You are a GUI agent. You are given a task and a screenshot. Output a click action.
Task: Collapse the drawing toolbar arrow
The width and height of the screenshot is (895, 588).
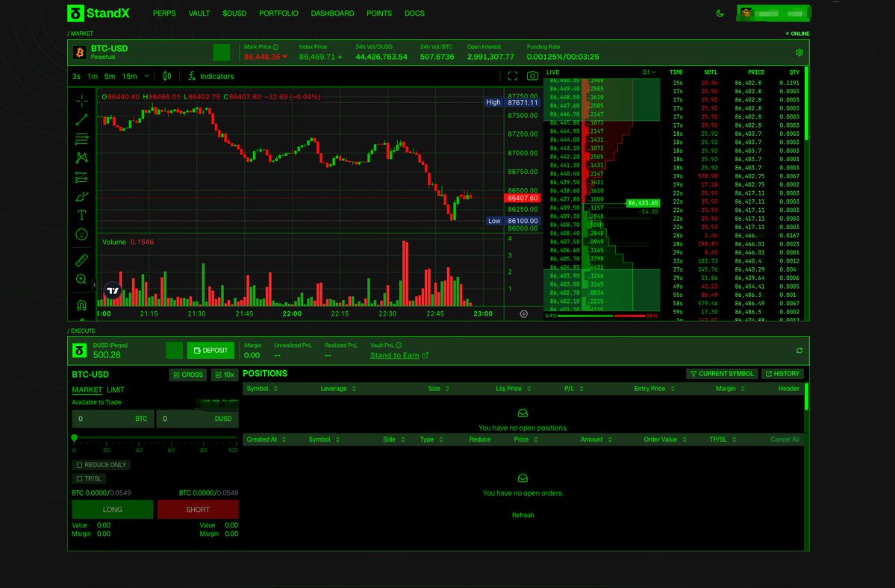pyautogui.click(x=95, y=284)
